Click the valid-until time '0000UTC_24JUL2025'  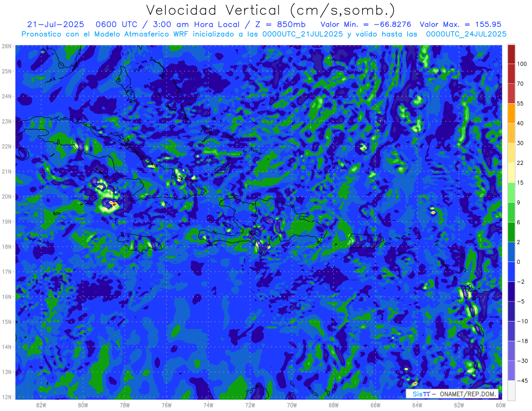click(x=466, y=34)
